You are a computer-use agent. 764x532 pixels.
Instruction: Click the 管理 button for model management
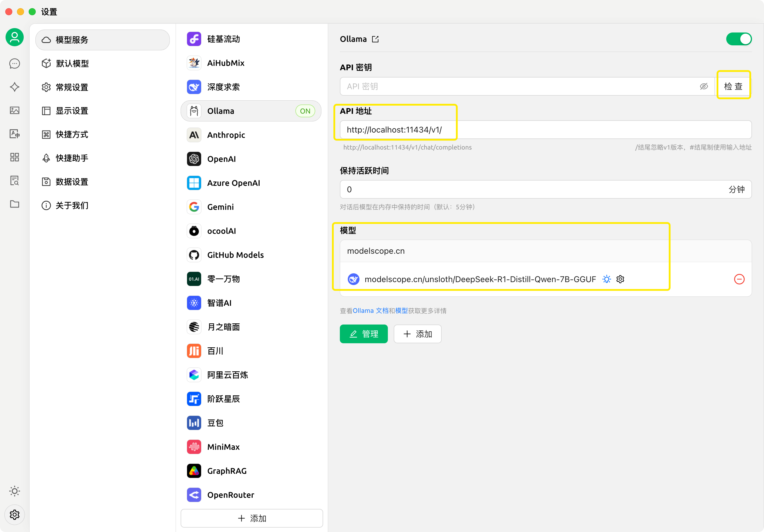click(x=362, y=333)
